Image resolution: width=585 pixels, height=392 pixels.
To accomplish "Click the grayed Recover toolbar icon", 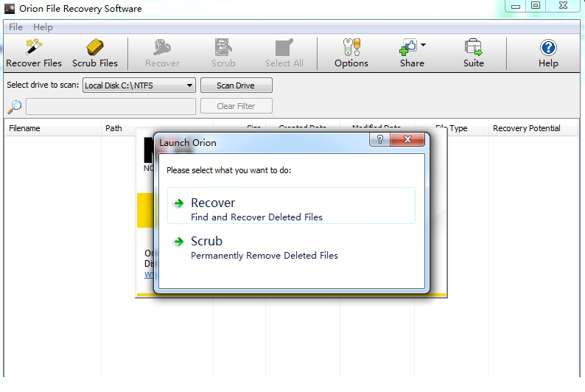I will [162, 47].
